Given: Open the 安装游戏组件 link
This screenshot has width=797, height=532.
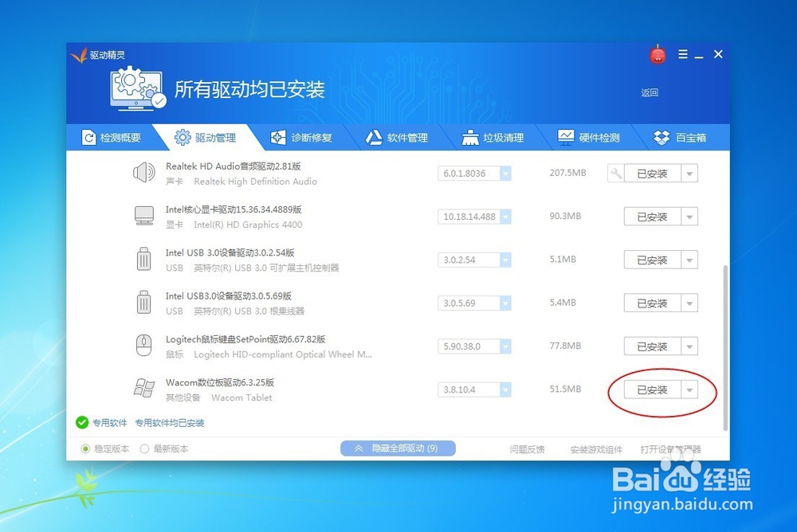Looking at the screenshot, I should 596,449.
